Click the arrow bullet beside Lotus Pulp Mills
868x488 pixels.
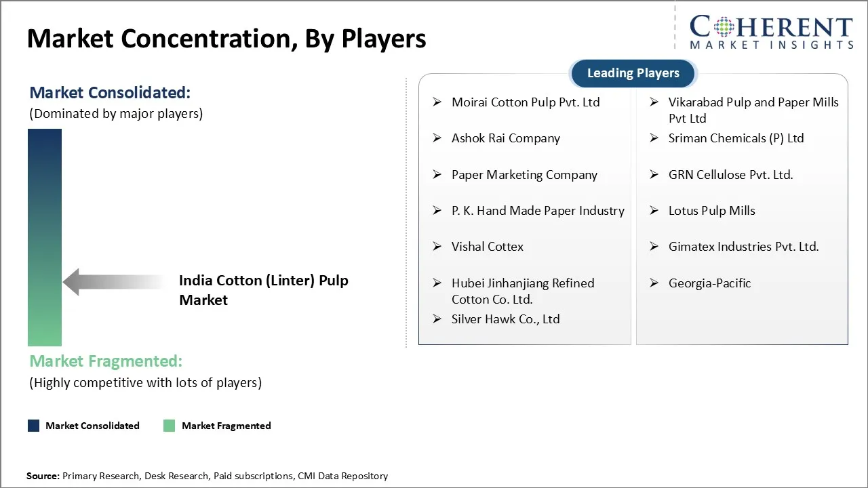(x=654, y=211)
